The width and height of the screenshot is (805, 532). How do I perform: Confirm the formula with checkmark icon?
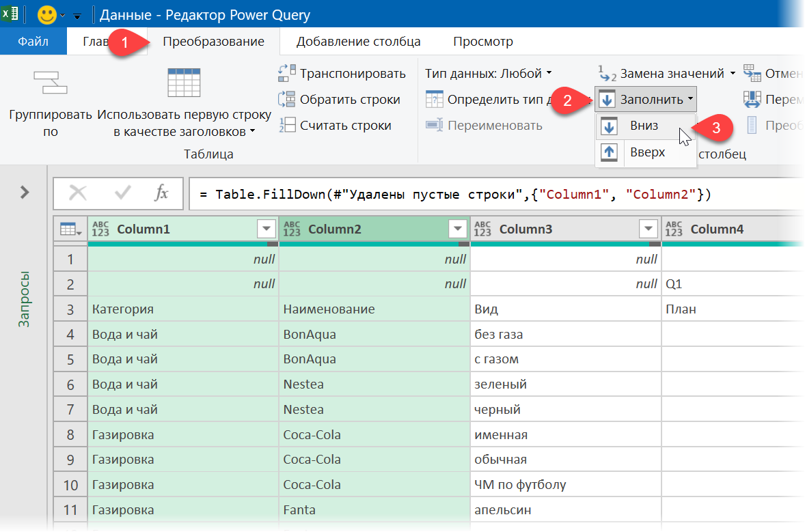point(123,193)
